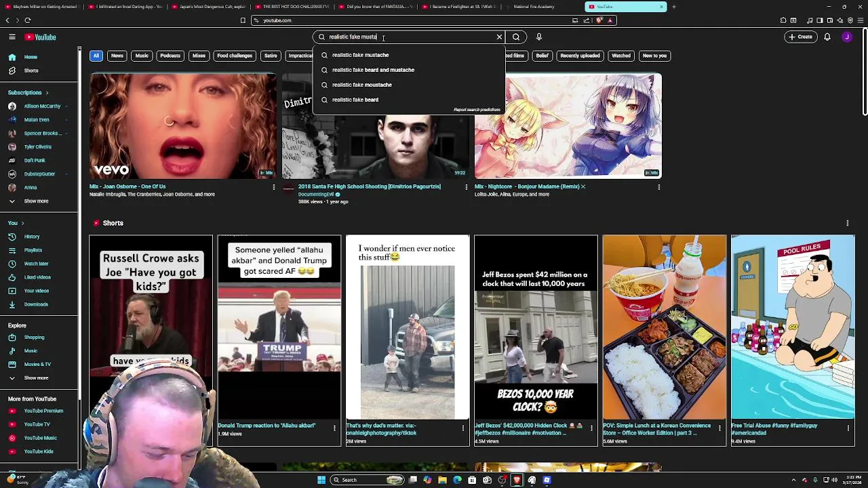Open the Shorts shelf options menu
This screenshot has width=868, height=488.
[847, 223]
